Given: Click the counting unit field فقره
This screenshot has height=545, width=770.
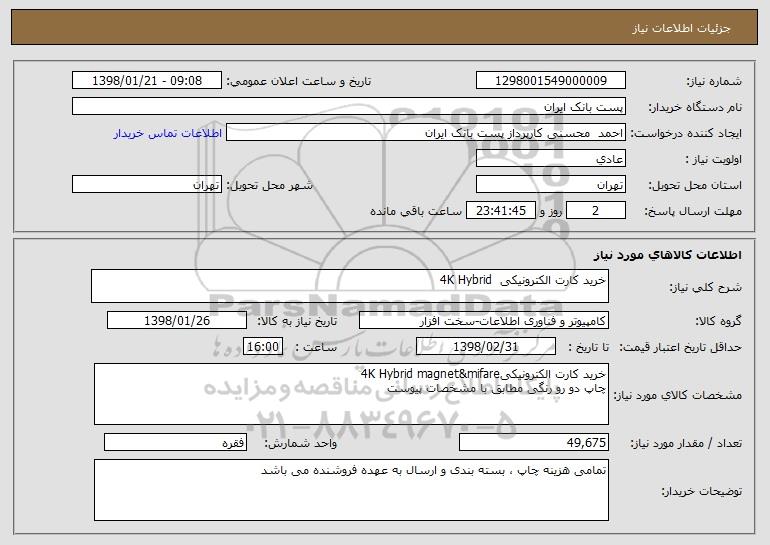Looking at the screenshot, I should (x=175, y=442).
